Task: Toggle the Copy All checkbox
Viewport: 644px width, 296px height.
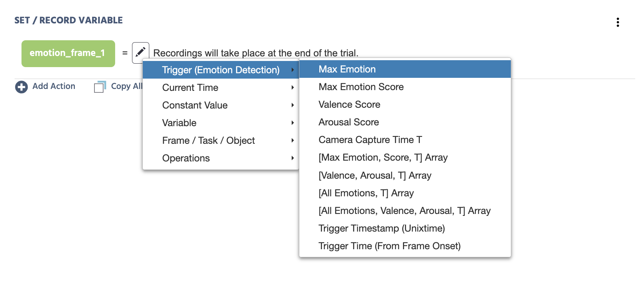Action: coord(99,87)
